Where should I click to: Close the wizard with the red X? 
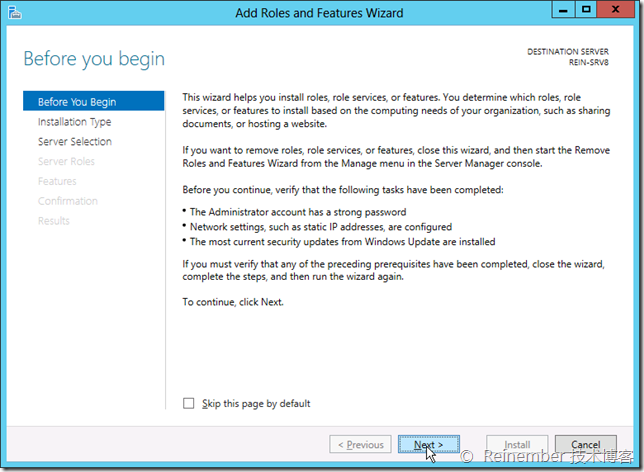point(618,11)
